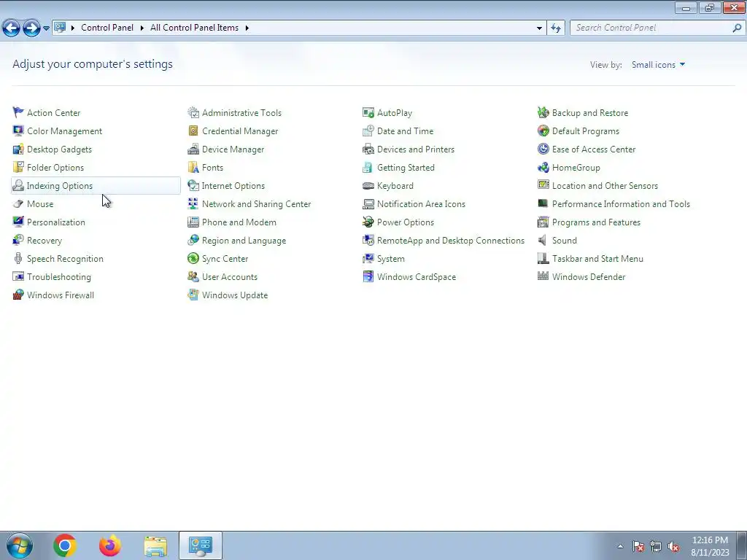Open the Sound speaker icon
747x560 pixels.
pos(542,240)
